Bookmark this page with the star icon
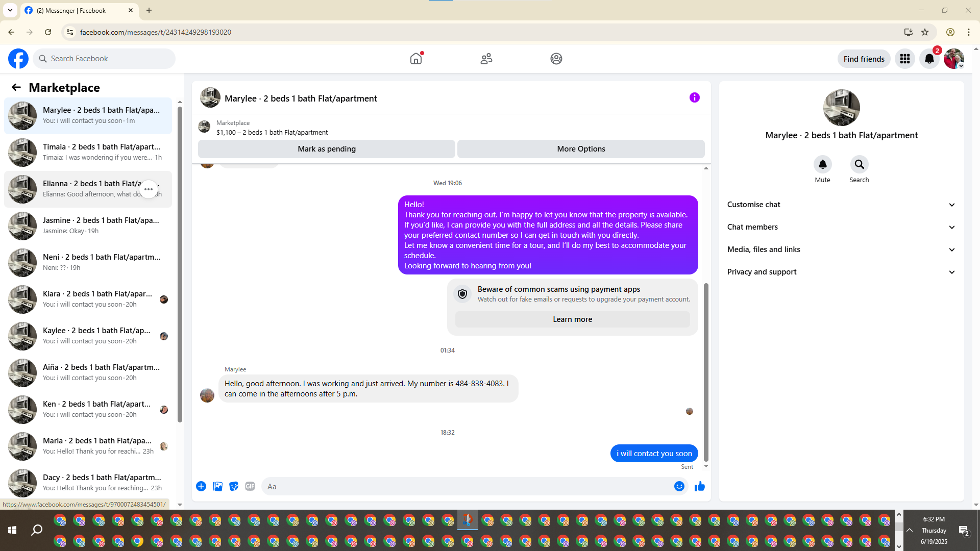This screenshot has height=551, width=980. [925, 32]
